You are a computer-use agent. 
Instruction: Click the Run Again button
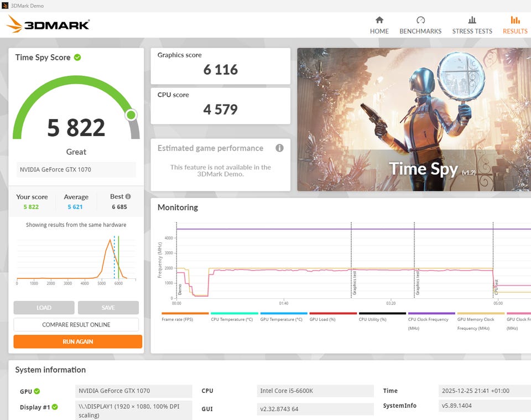coord(78,341)
